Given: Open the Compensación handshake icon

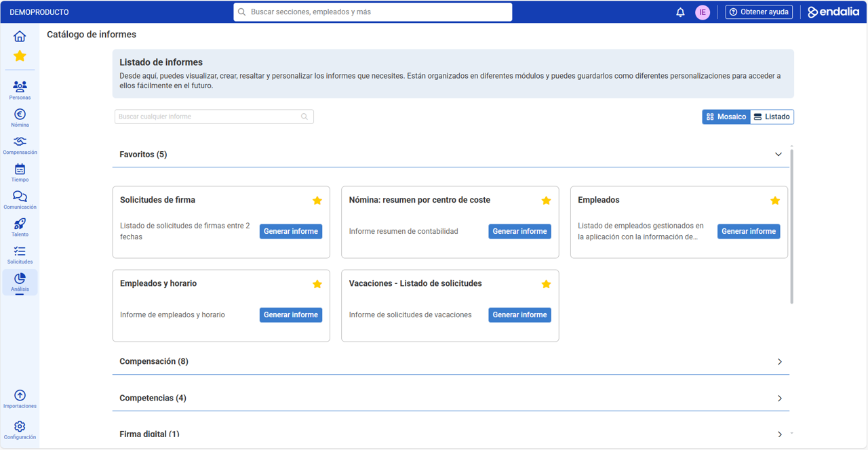Looking at the screenshot, I should coord(20,142).
